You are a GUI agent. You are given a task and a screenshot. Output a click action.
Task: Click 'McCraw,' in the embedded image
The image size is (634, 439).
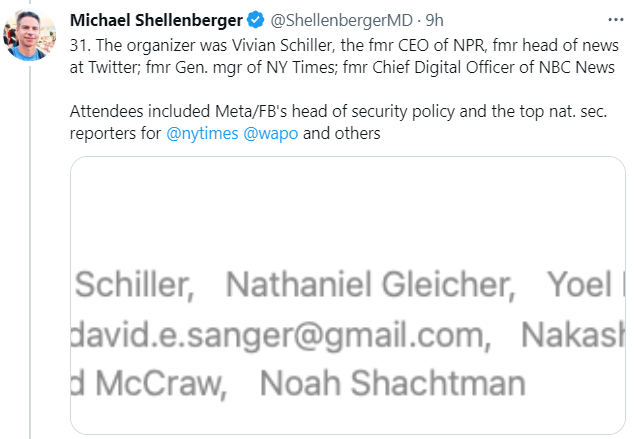click(156, 383)
